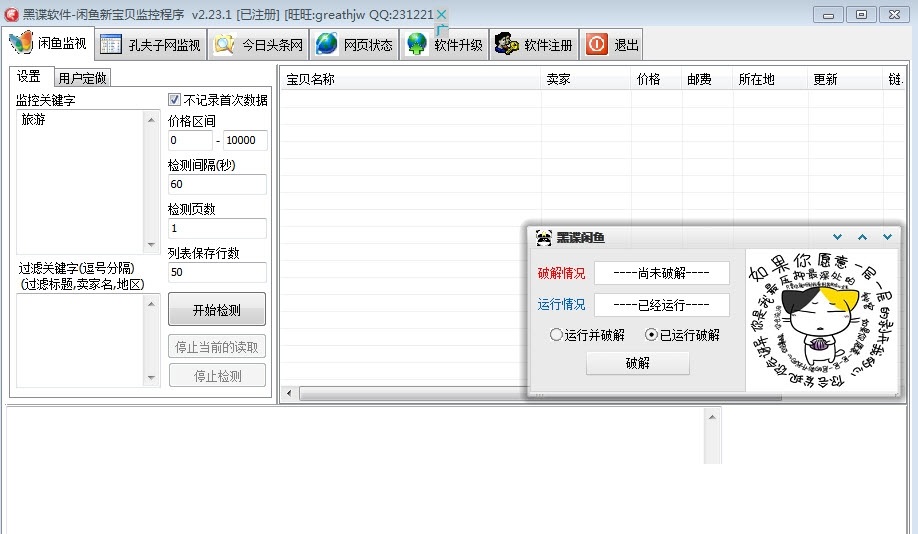Click 停止当前的读取 button
918x534 pixels.
point(217,347)
